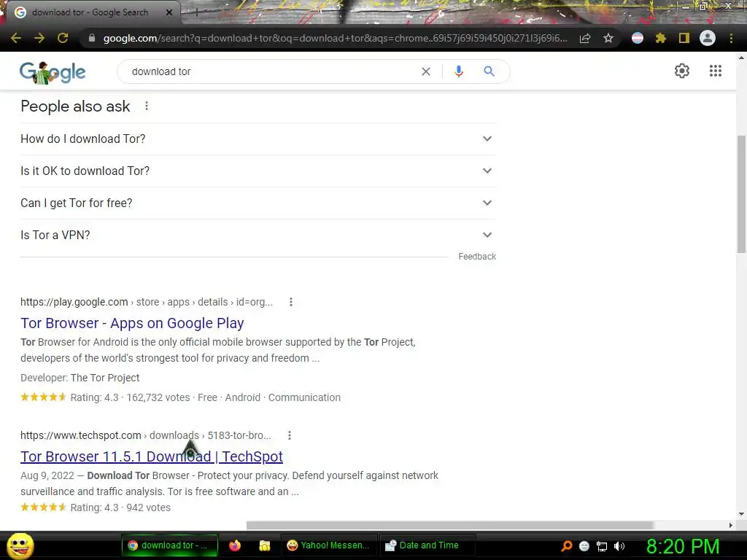Select the download tor Google Search tab
This screenshot has height=560, width=747.
tap(90, 12)
